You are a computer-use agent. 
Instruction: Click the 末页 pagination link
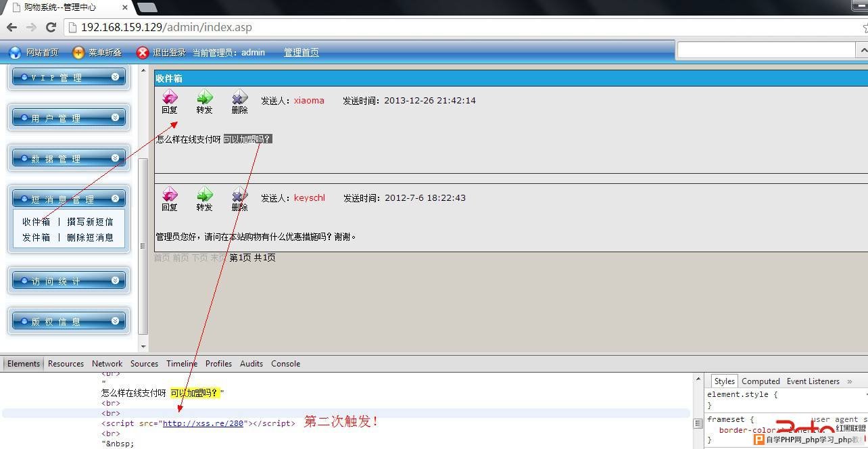pyautogui.click(x=218, y=258)
